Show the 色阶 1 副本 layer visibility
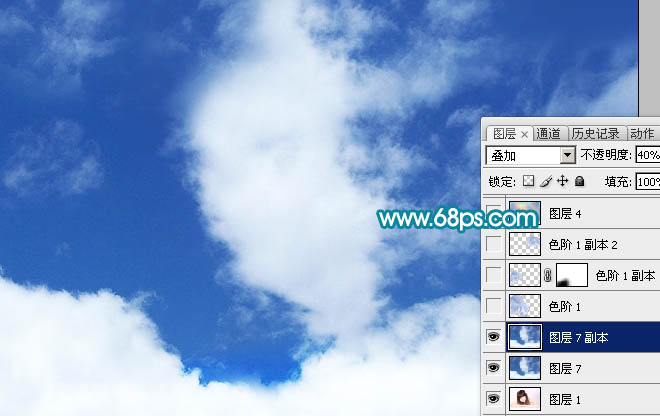 494,275
